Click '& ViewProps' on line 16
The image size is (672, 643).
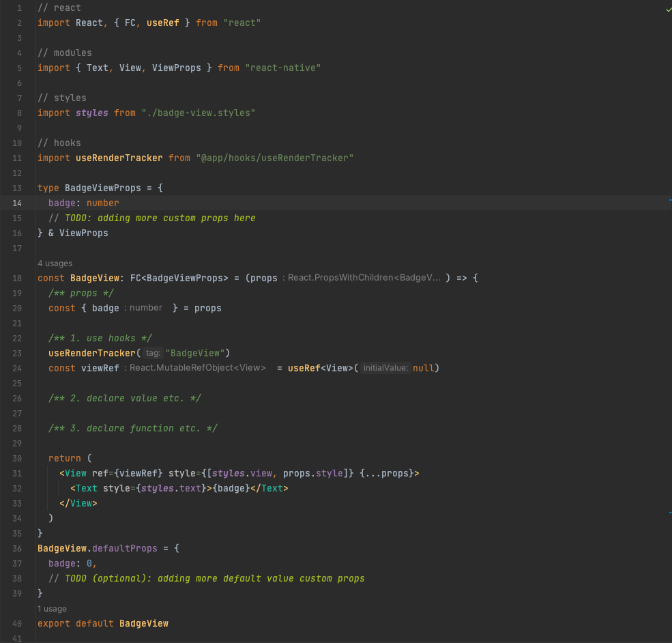pos(78,233)
